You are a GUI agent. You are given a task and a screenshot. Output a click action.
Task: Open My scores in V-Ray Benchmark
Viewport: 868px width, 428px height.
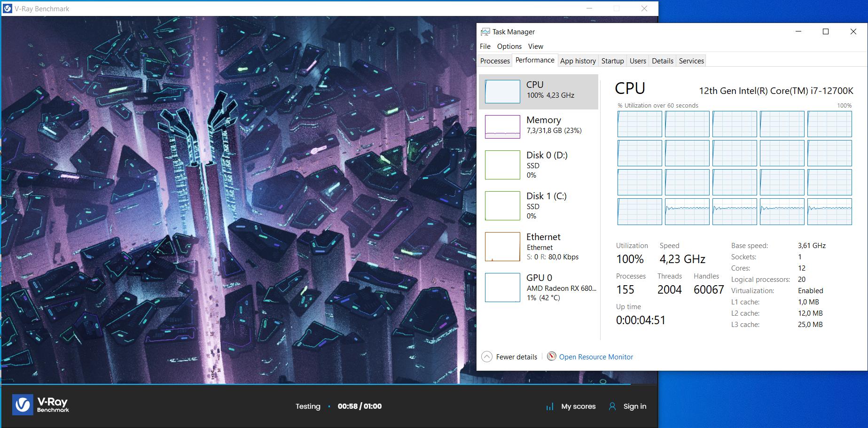(x=579, y=406)
